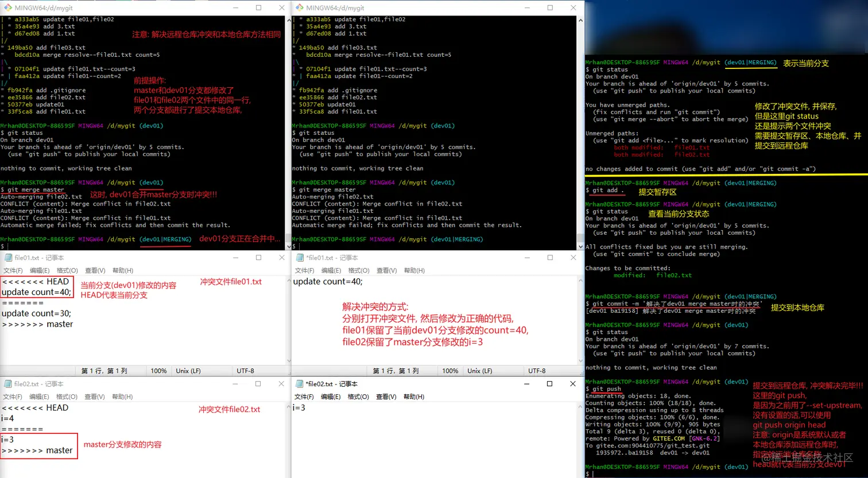Click the 100% zoom value in the *file01.txt status bar
868x478 pixels.
click(x=450, y=371)
